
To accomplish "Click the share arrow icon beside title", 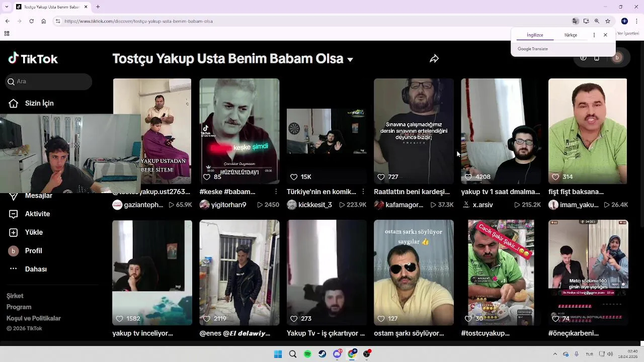I will point(434,59).
